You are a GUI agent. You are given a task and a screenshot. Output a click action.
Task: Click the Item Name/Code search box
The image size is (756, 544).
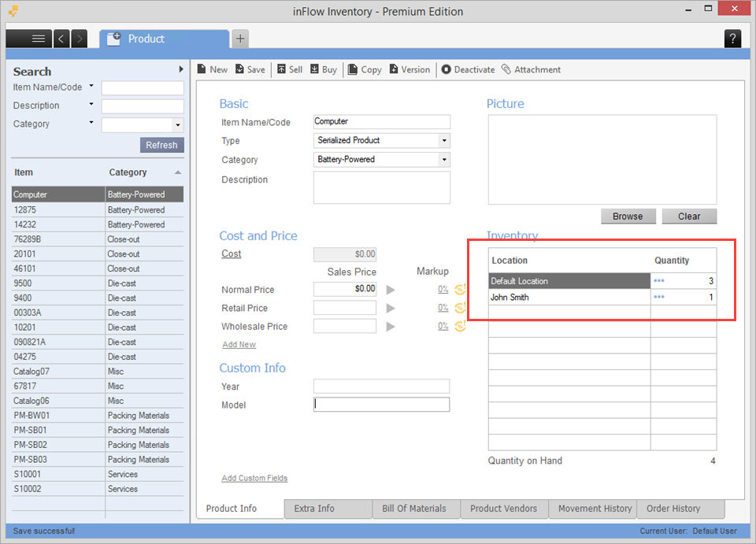pyautogui.click(x=143, y=87)
